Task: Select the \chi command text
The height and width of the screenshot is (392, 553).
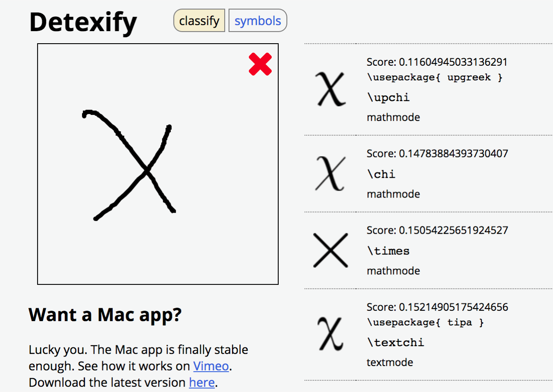Action: coord(381,174)
